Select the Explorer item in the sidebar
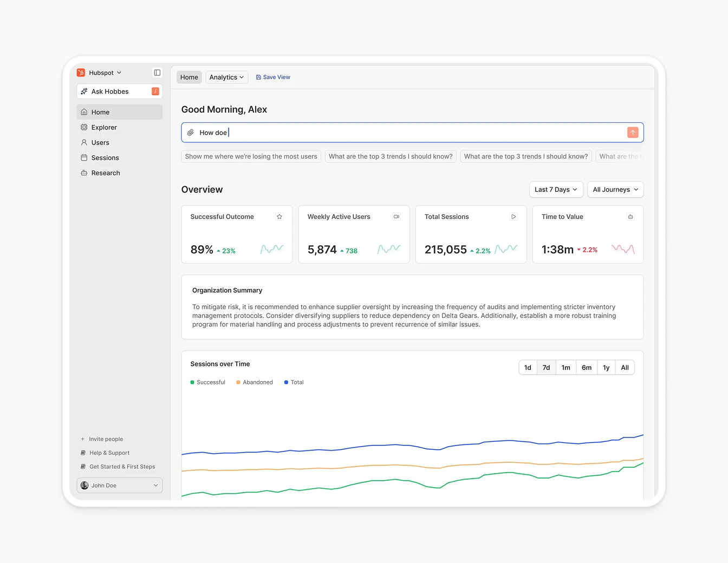 pos(104,127)
